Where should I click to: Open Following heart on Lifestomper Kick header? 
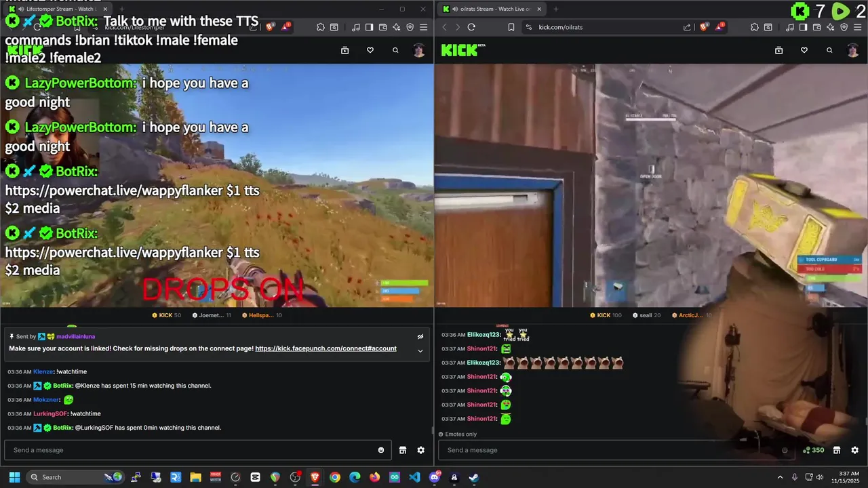[370, 50]
